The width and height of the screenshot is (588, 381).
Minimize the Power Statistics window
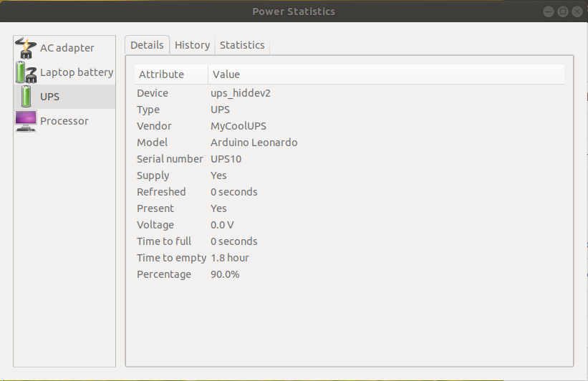pos(548,11)
